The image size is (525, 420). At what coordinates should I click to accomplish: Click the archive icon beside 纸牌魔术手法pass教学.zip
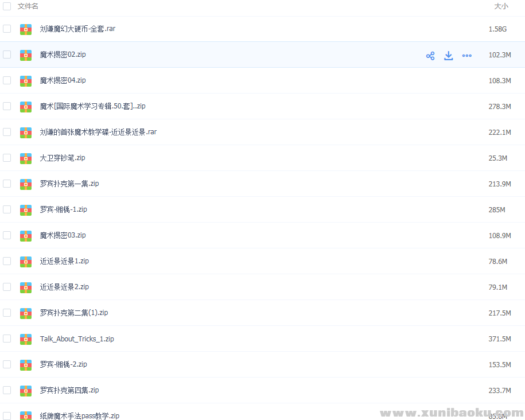(x=26, y=415)
